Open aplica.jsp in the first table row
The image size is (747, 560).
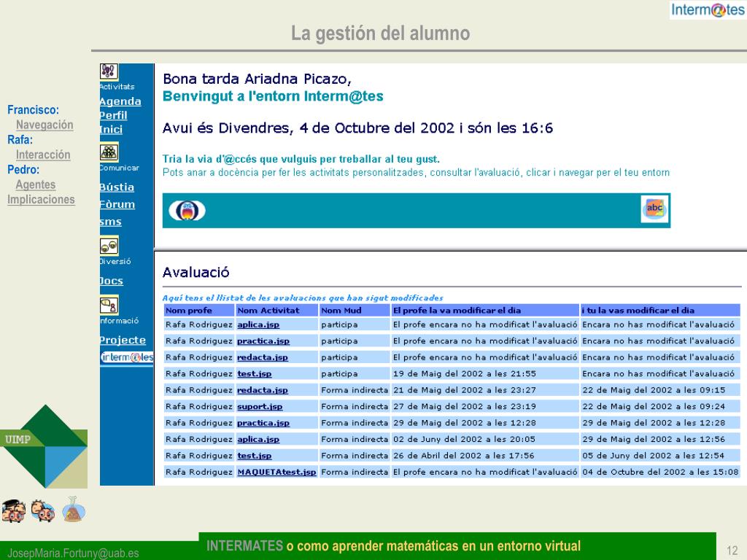click(x=258, y=324)
